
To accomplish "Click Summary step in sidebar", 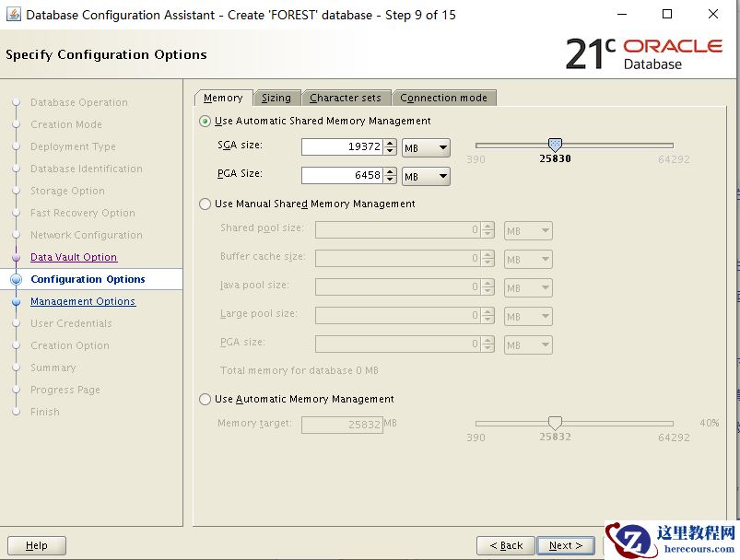I will pyautogui.click(x=53, y=367).
